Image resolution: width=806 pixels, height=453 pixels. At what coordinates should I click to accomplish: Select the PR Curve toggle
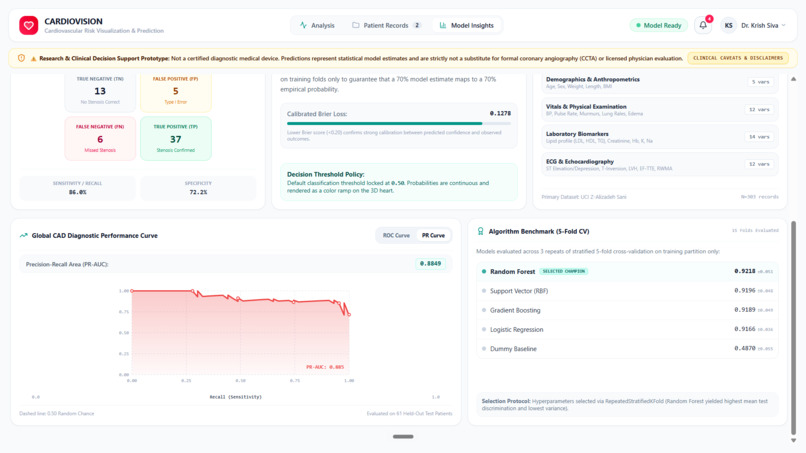(433, 235)
